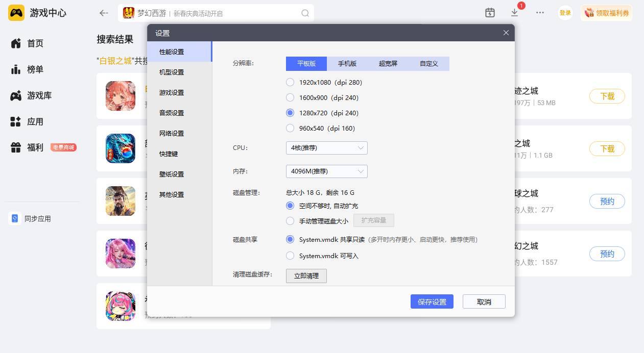Open the CPU 4核(推荐) dropdown
This screenshot has width=644, height=353.
(327, 148)
